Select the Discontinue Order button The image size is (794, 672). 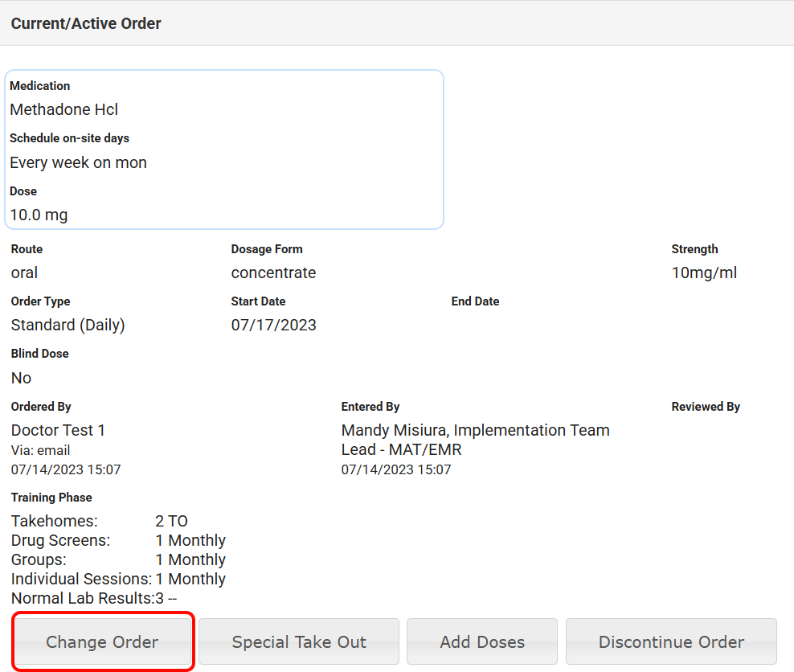pyautogui.click(x=671, y=641)
